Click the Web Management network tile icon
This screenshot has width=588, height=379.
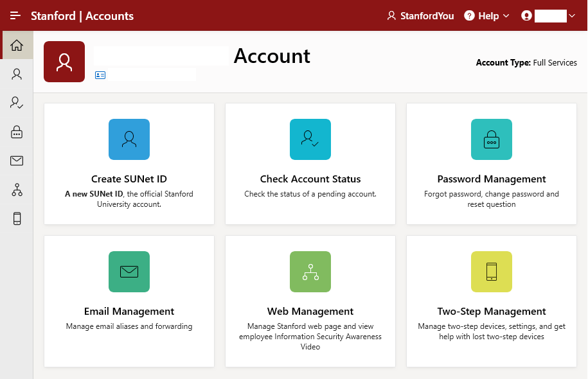coord(310,272)
